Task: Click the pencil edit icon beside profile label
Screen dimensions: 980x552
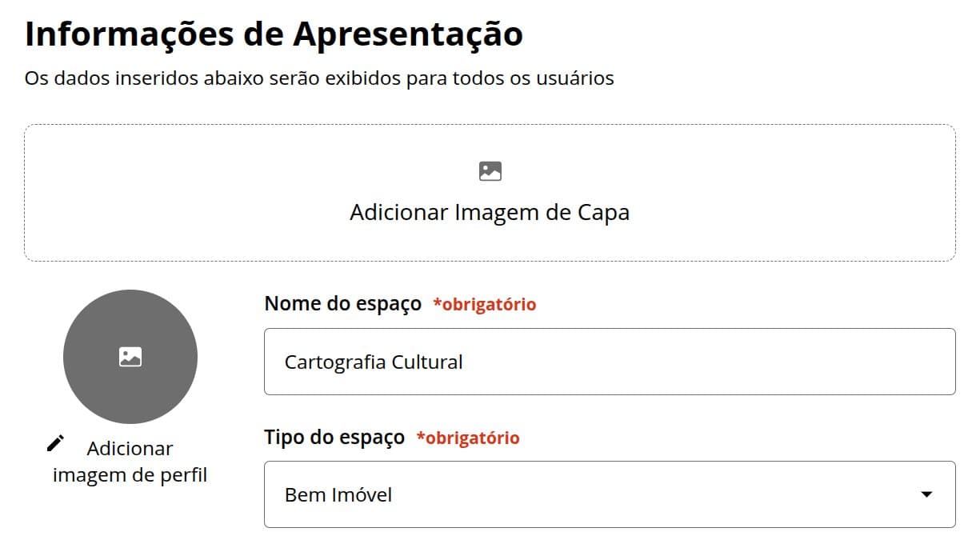Action: tap(55, 443)
